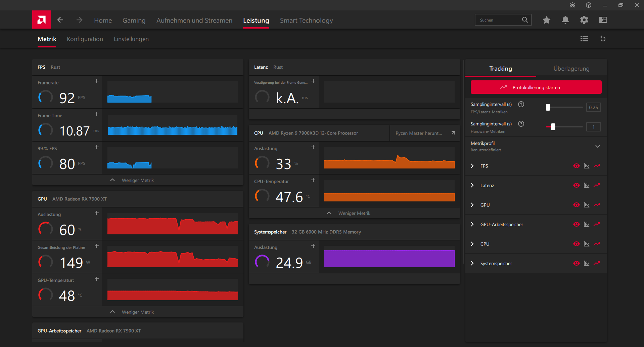Viewport: 644px width, 347px height.
Task: Toggle chart icon in FPS tracking row
Action: (x=587, y=166)
